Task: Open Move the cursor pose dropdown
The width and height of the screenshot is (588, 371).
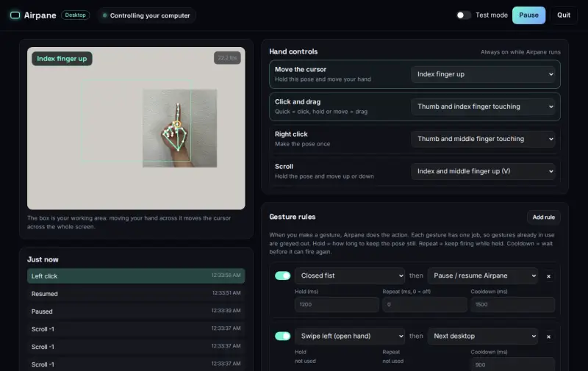Action: tap(483, 74)
